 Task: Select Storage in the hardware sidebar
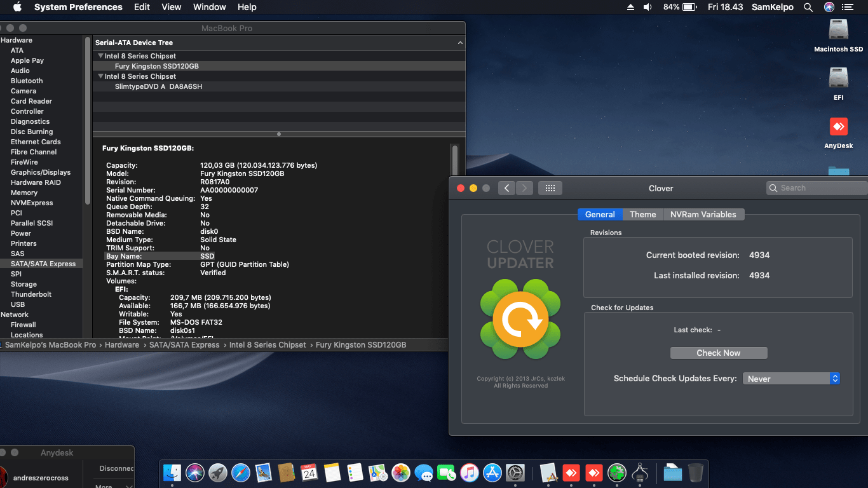click(x=24, y=284)
